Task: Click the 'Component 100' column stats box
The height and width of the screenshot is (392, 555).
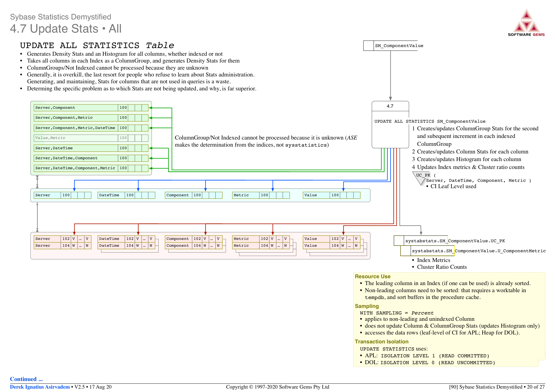Action: click(194, 195)
